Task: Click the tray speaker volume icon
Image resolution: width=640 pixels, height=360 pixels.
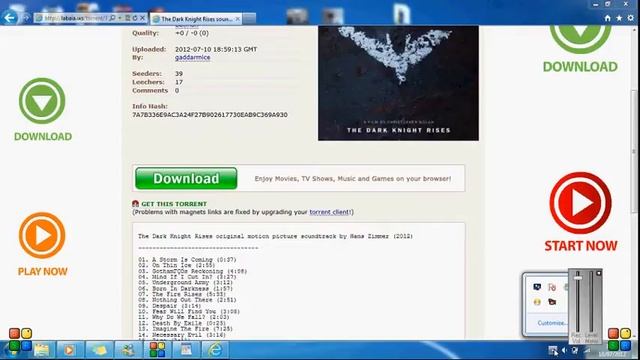Action: (564, 350)
